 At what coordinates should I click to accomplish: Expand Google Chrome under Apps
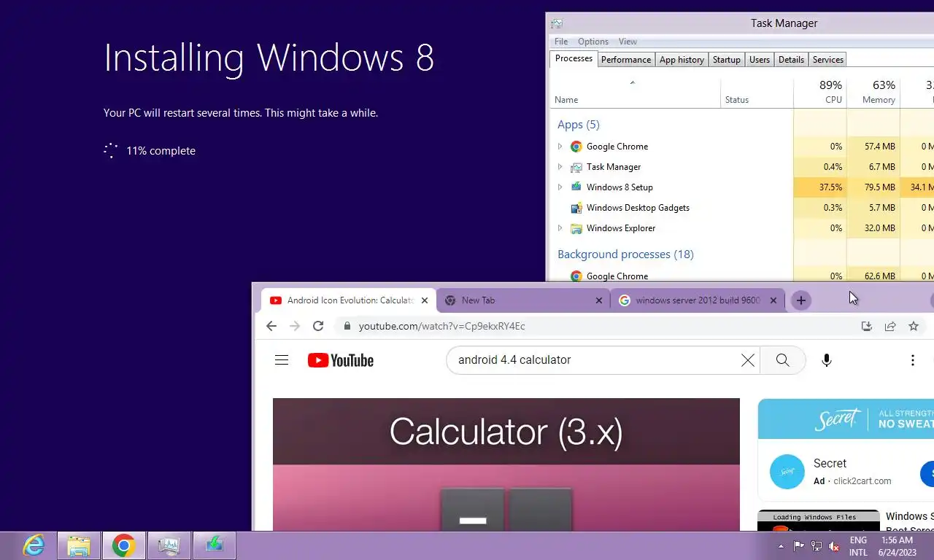coord(560,147)
